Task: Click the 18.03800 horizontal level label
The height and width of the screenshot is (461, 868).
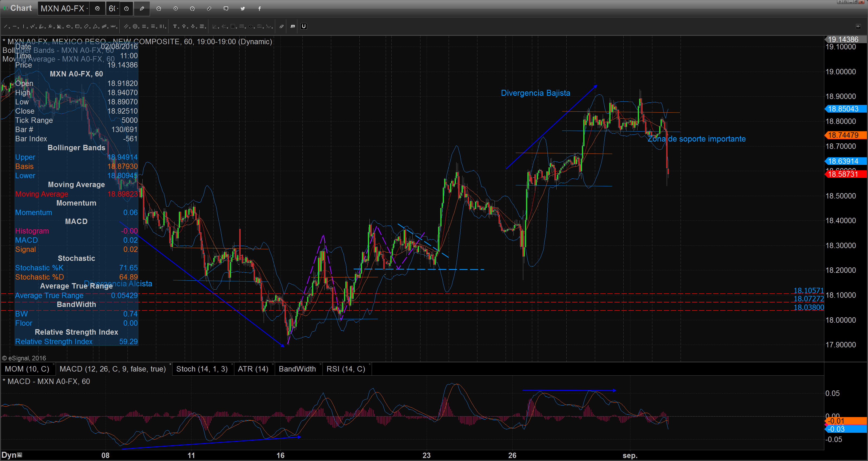Action: pyautogui.click(x=809, y=307)
